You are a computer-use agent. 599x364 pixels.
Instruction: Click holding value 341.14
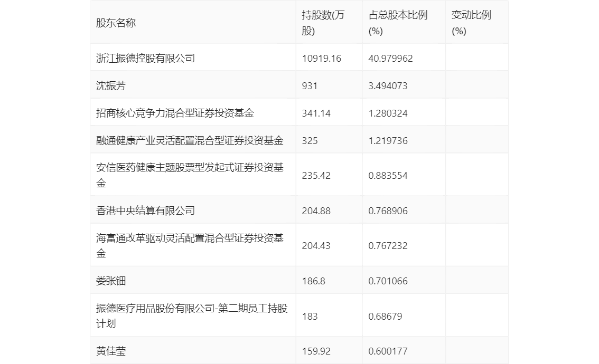[x=316, y=113]
